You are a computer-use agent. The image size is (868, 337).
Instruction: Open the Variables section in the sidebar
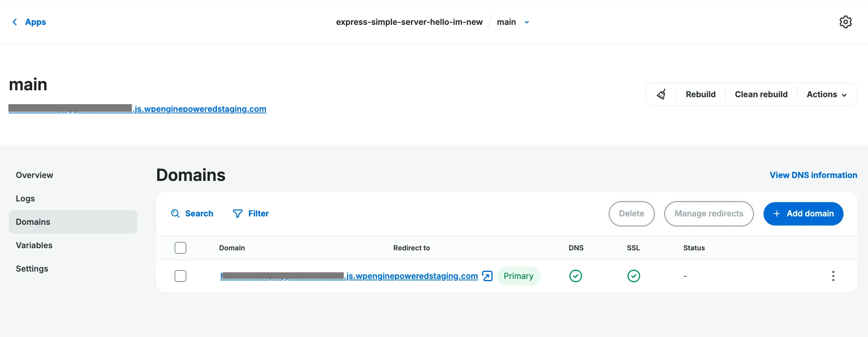[x=34, y=245]
